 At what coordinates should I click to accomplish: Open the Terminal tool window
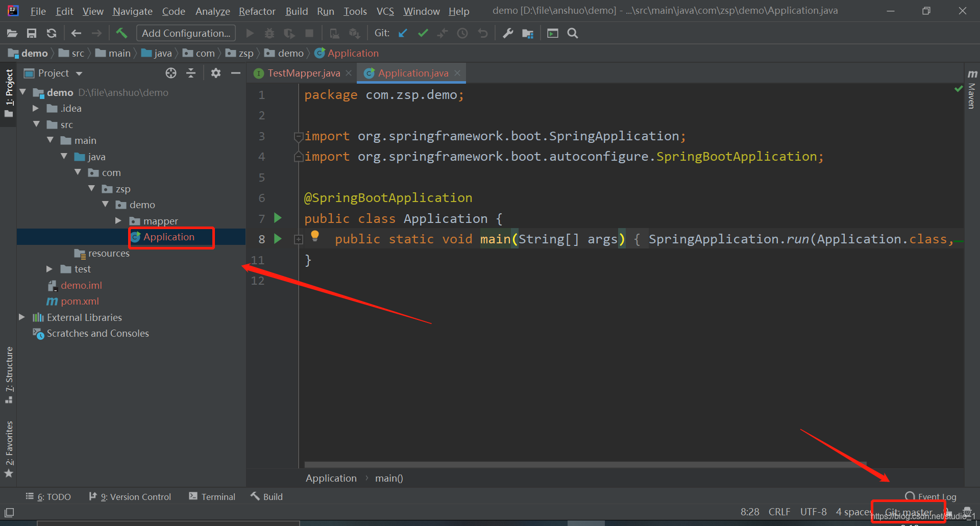point(212,496)
